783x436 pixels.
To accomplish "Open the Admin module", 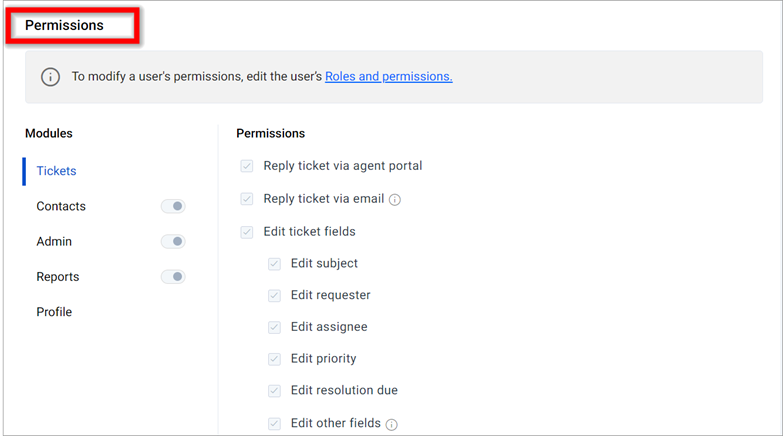I will click(x=54, y=242).
